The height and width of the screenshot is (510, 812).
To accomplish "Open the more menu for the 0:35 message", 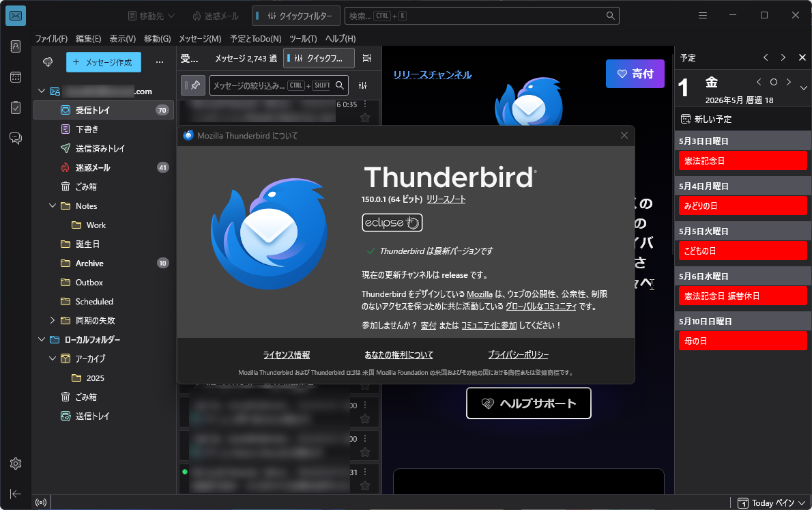I will (365, 104).
